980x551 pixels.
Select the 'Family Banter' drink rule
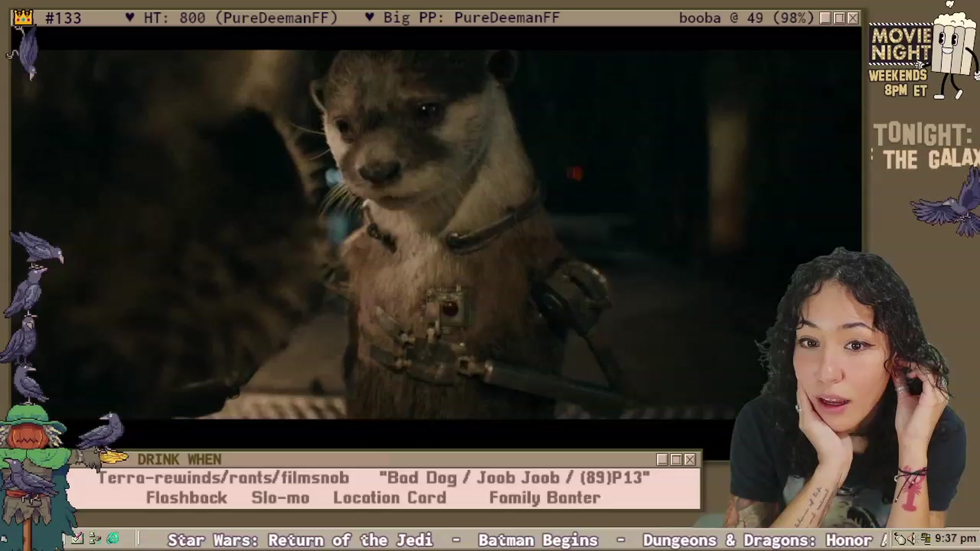tap(545, 497)
